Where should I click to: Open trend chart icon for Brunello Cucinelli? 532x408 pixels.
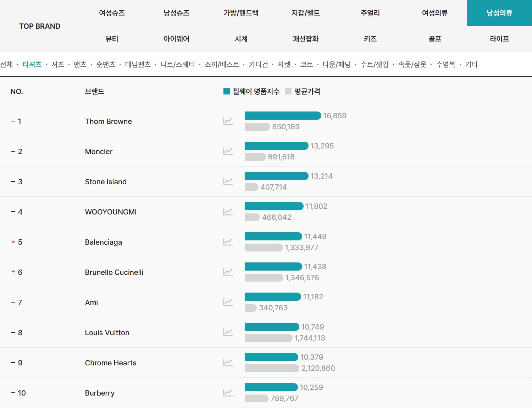coord(228,272)
